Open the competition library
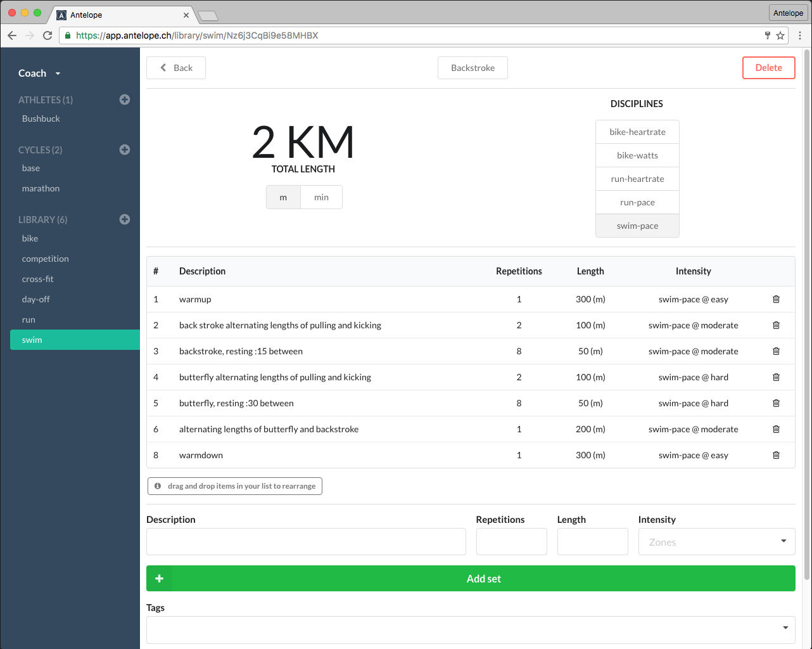The image size is (812, 649). pos(45,259)
